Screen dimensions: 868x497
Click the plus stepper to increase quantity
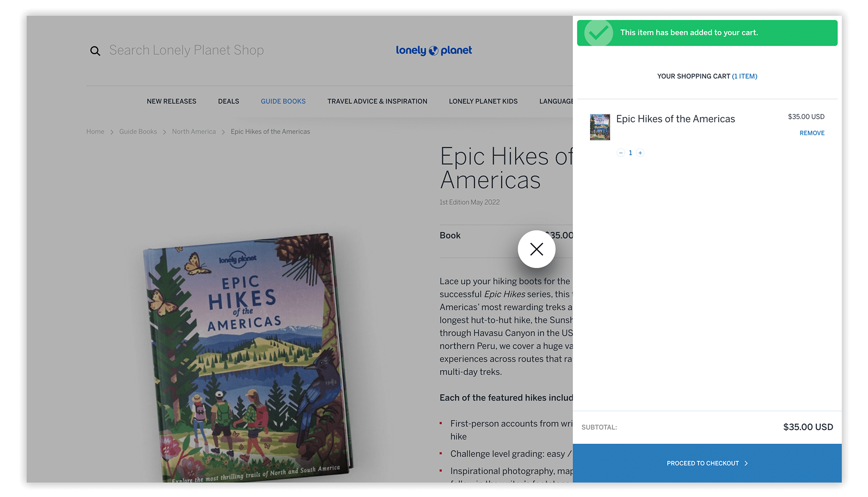pyautogui.click(x=640, y=153)
